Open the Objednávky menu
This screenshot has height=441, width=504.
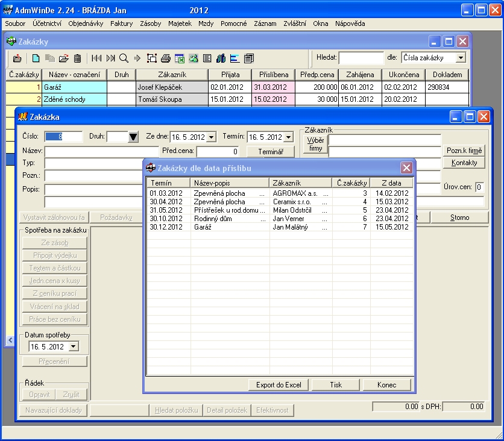86,23
